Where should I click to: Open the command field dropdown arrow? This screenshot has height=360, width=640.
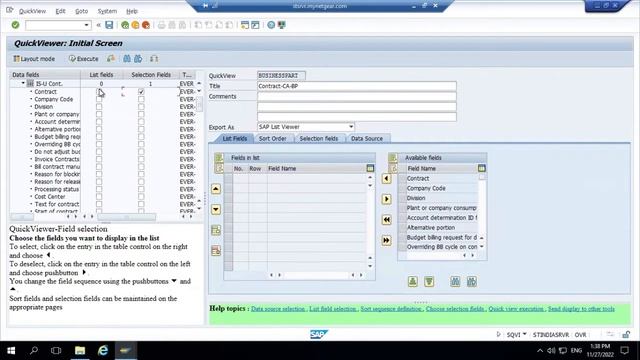[x=86, y=25]
